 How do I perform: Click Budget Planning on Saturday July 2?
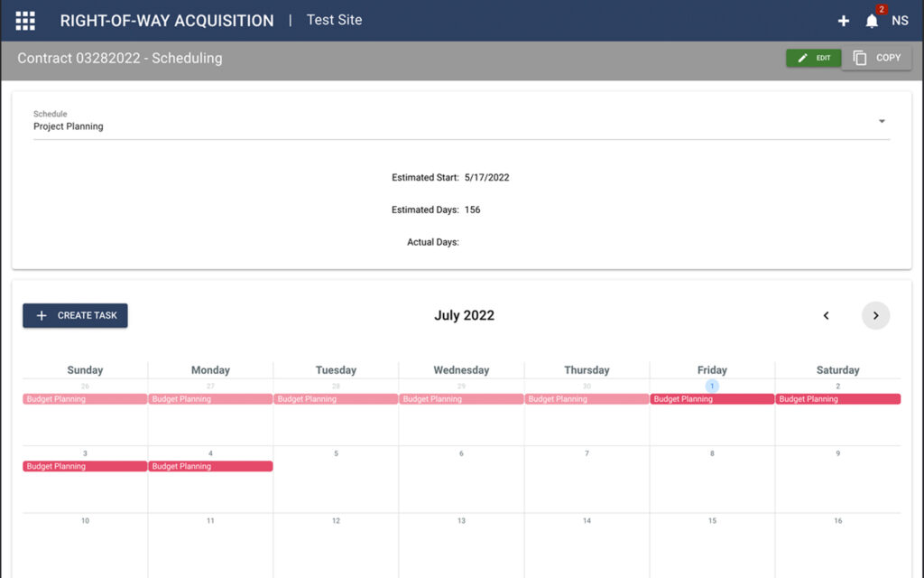point(837,399)
